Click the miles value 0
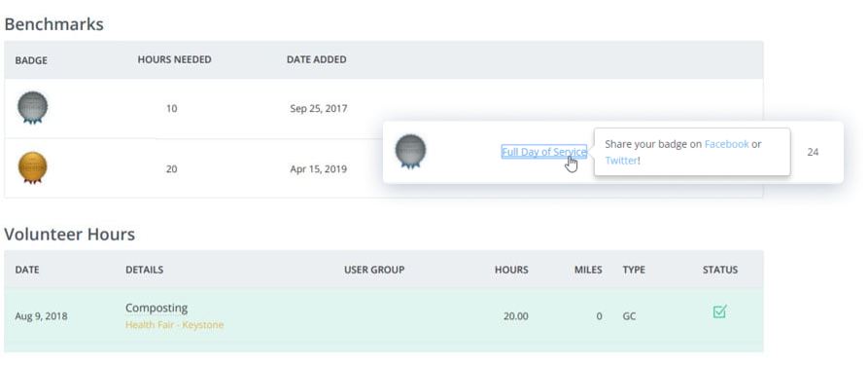The width and height of the screenshot is (868, 365). click(x=600, y=316)
